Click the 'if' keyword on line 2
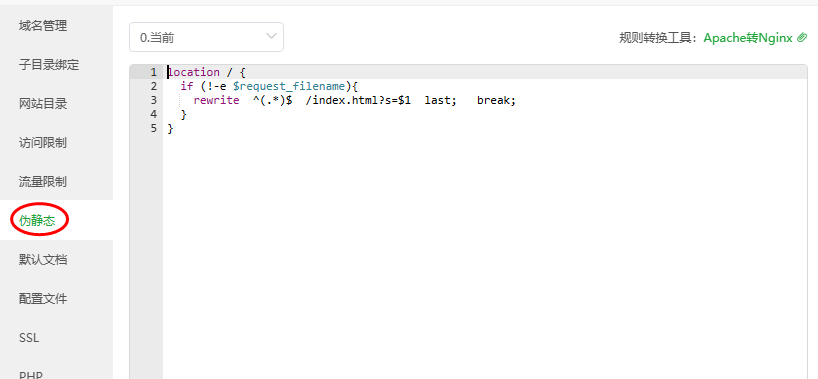This screenshot has height=379, width=818. pos(187,86)
